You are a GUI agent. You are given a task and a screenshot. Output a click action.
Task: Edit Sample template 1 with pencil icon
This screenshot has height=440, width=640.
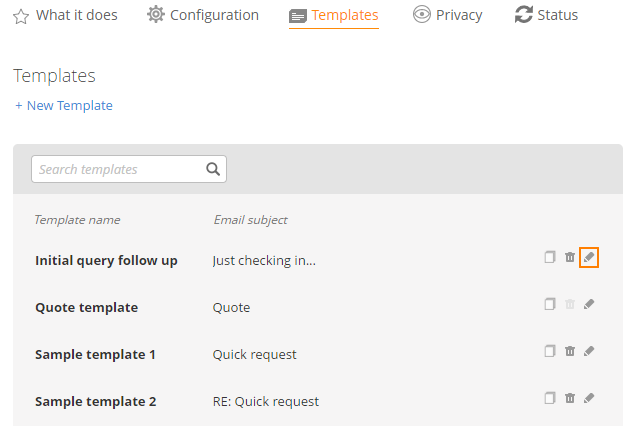[x=589, y=351]
